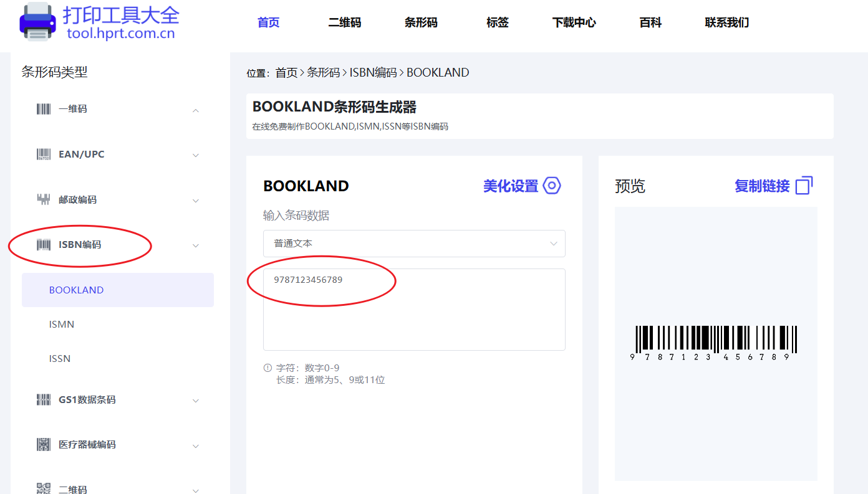Click into the barcode data text area

[414, 310]
